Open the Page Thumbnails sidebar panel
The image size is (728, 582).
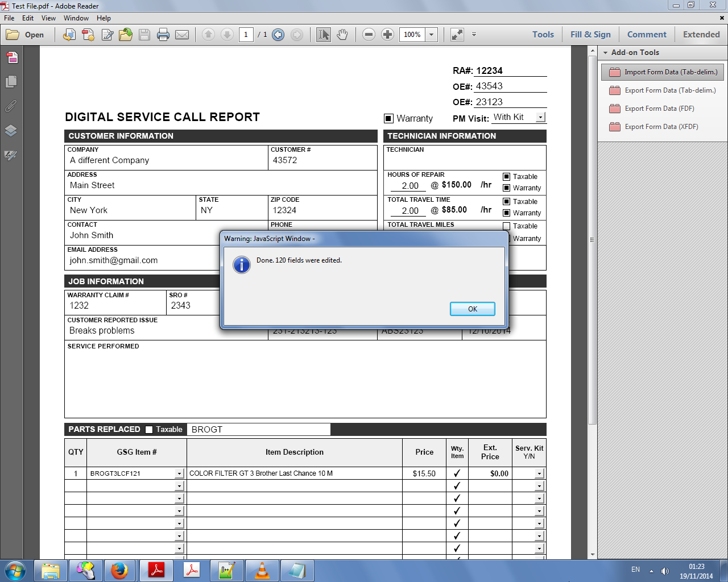(11, 82)
